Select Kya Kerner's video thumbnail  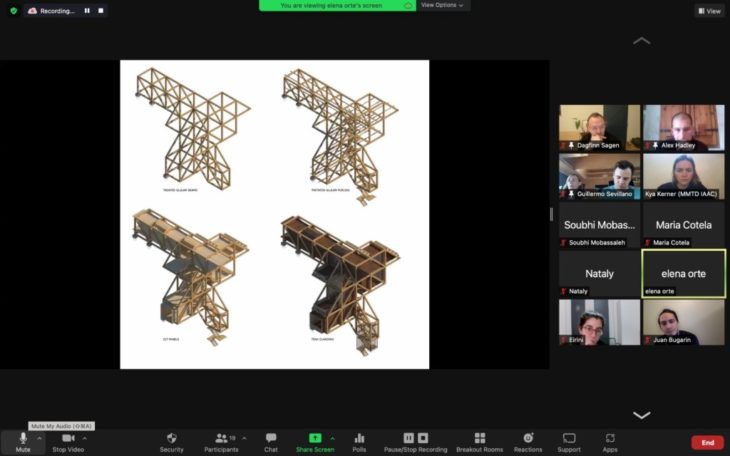coord(683,176)
